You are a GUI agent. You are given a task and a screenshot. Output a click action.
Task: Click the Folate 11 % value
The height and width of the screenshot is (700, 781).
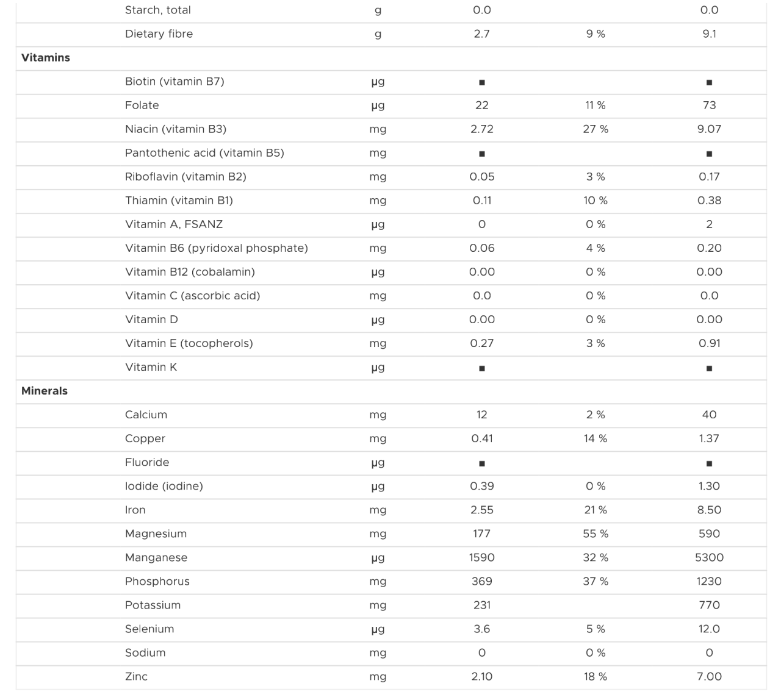(x=595, y=105)
